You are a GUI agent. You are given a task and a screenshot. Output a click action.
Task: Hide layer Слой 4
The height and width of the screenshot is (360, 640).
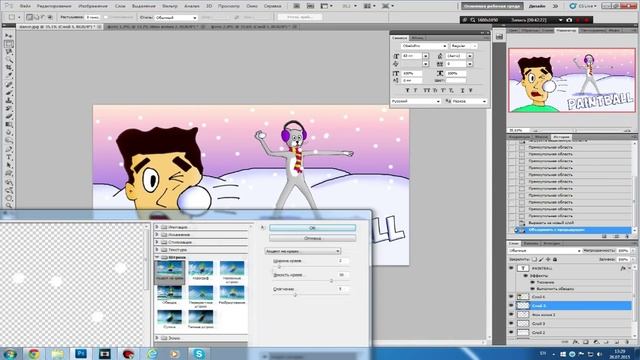(511, 297)
